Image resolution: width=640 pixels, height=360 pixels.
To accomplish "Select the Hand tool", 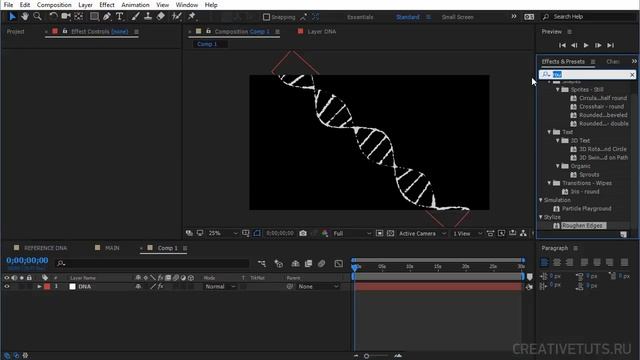I will pos(25,17).
